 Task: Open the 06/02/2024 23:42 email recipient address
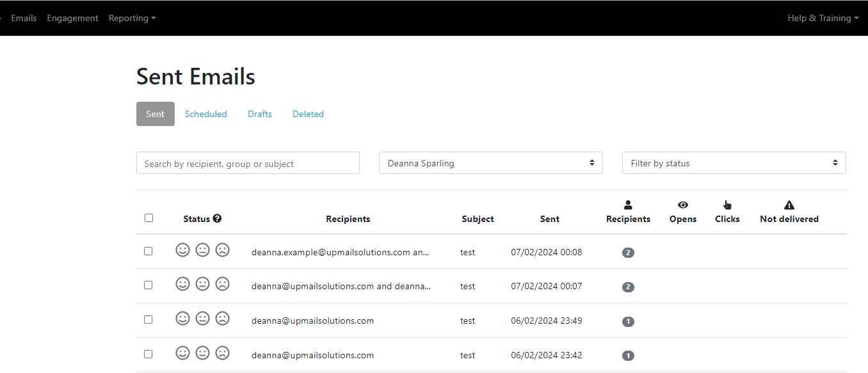click(x=312, y=355)
